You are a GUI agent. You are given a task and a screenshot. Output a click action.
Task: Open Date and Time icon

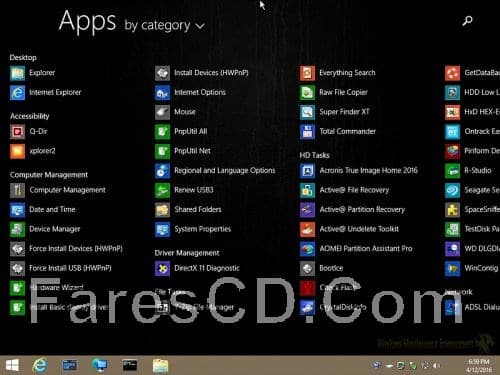click(17, 210)
